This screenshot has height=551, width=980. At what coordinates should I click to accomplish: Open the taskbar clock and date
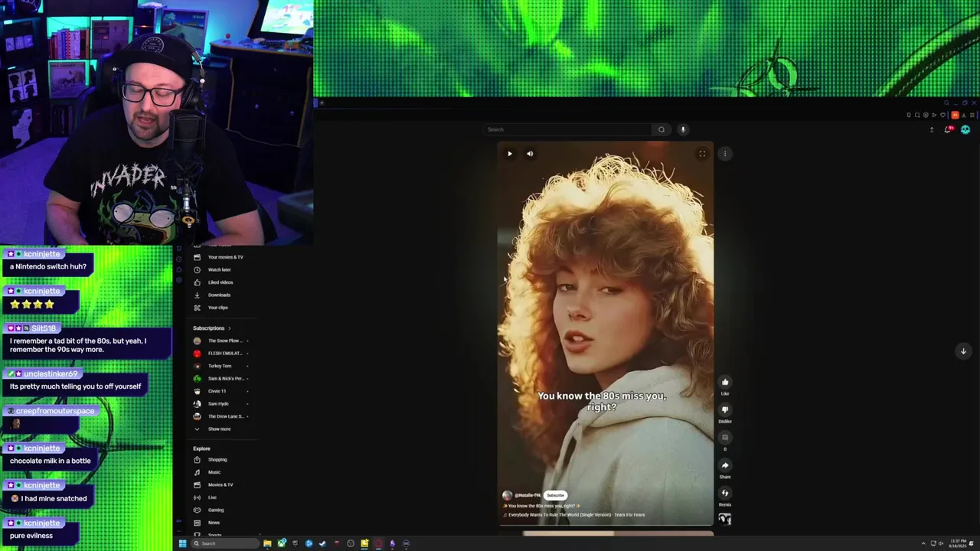point(958,544)
